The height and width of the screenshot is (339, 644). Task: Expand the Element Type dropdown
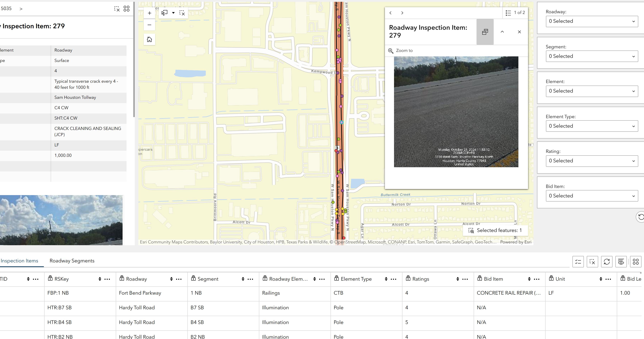click(x=592, y=126)
